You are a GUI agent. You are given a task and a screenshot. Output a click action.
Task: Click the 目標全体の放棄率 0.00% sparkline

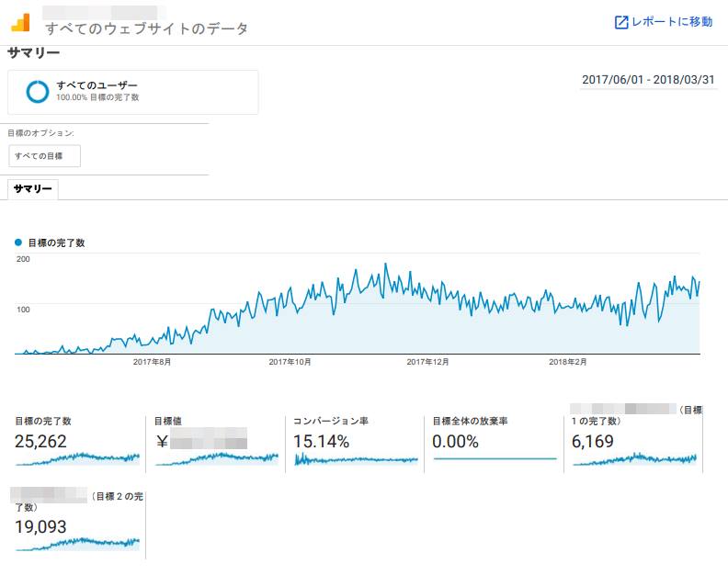tap(495, 457)
